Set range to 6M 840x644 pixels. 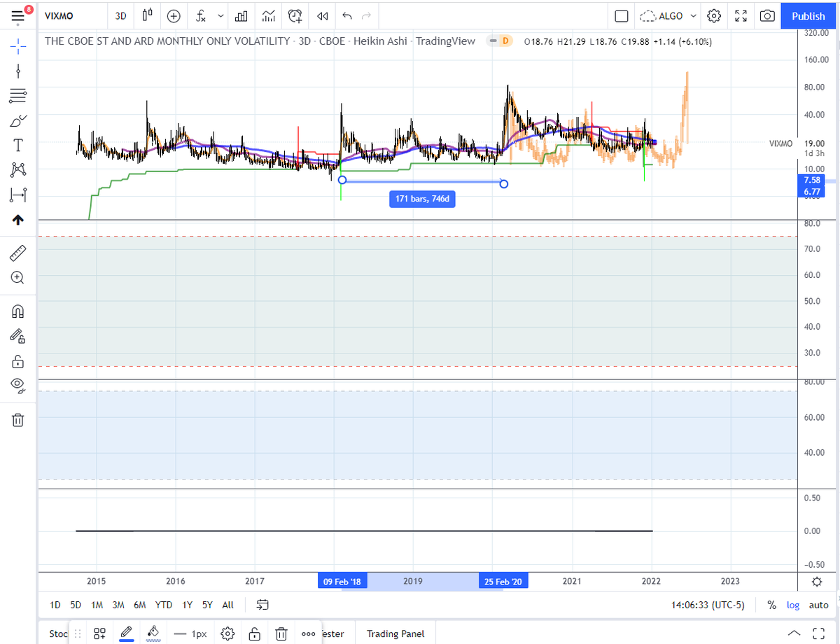pyautogui.click(x=140, y=605)
